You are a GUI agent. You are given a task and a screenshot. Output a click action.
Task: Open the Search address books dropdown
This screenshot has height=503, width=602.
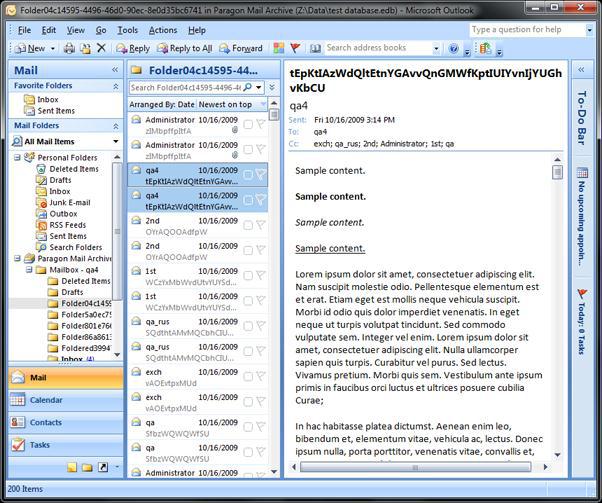click(x=436, y=48)
